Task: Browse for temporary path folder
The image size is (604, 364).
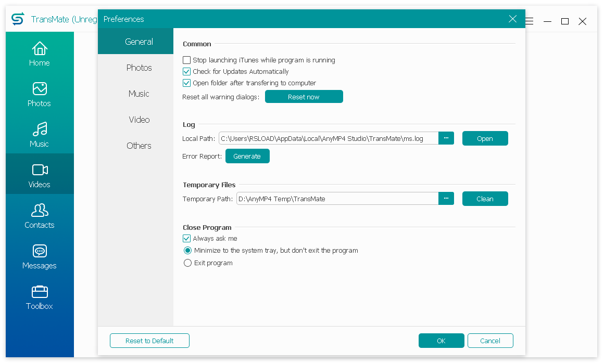Action: 446,199
